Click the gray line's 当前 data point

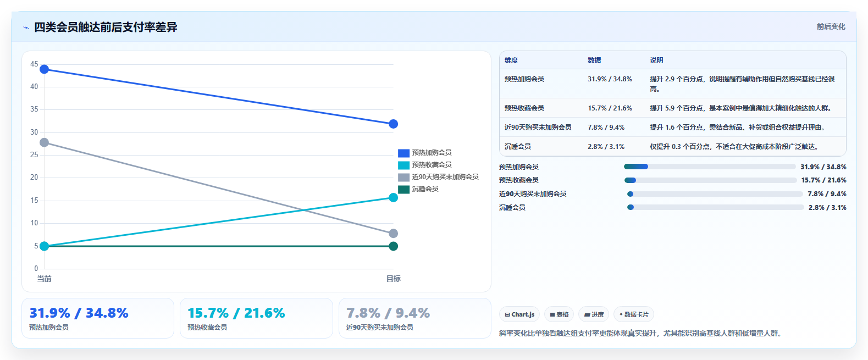click(45, 142)
